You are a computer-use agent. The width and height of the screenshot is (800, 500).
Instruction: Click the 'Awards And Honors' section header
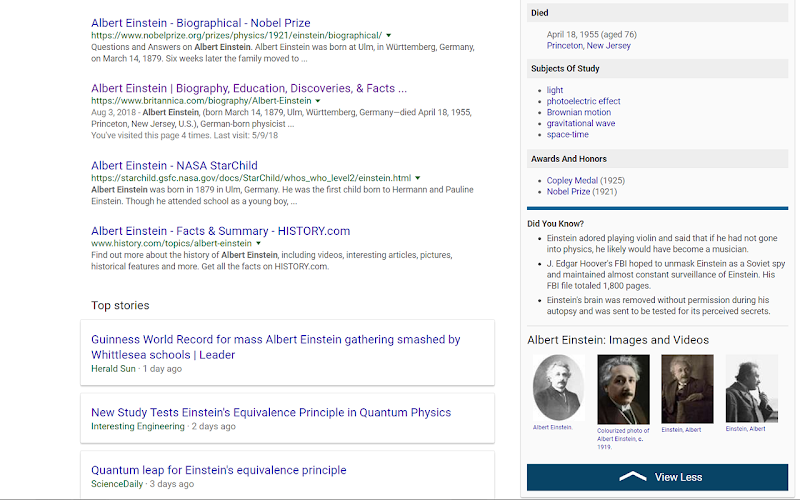[657, 159]
